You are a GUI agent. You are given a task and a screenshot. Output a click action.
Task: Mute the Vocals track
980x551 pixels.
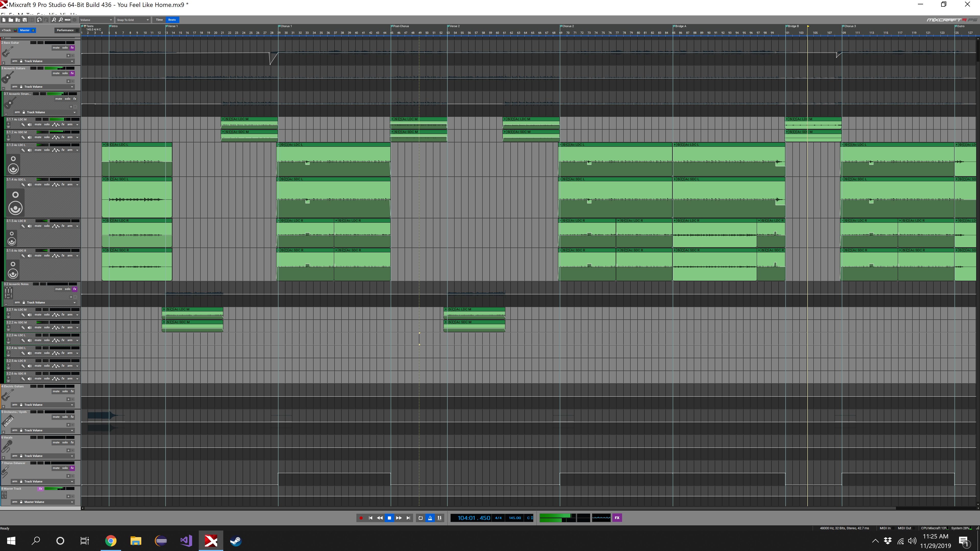pyautogui.click(x=56, y=443)
